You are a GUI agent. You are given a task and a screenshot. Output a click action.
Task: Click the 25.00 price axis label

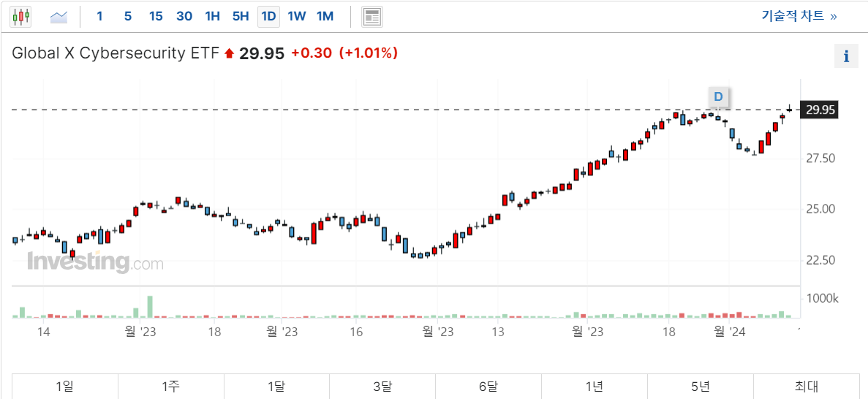(x=820, y=209)
